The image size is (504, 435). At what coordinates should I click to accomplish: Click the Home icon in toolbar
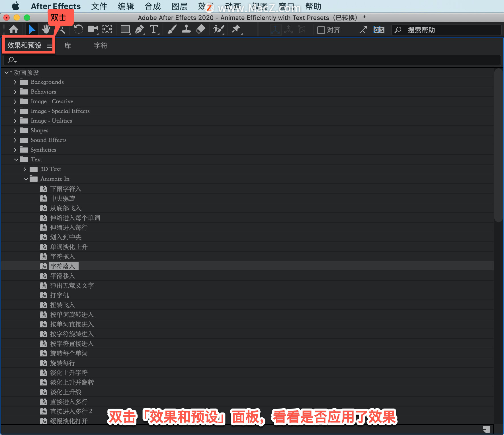click(x=14, y=29)
